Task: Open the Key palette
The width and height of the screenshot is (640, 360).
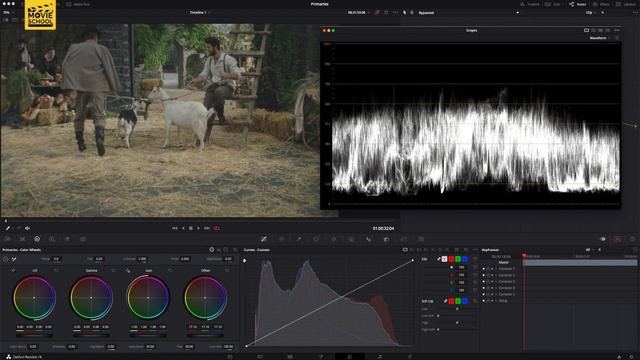Action: click(386, 239)
